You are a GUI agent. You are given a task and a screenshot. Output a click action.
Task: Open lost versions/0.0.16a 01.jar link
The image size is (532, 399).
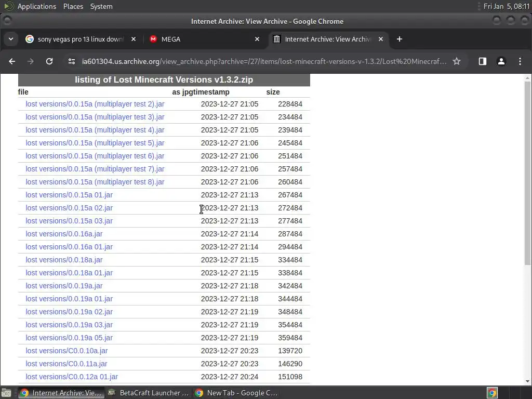coord(69,247)
